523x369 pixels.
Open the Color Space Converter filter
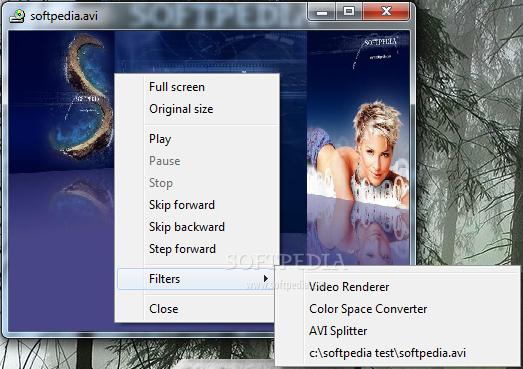coord(398,309)
